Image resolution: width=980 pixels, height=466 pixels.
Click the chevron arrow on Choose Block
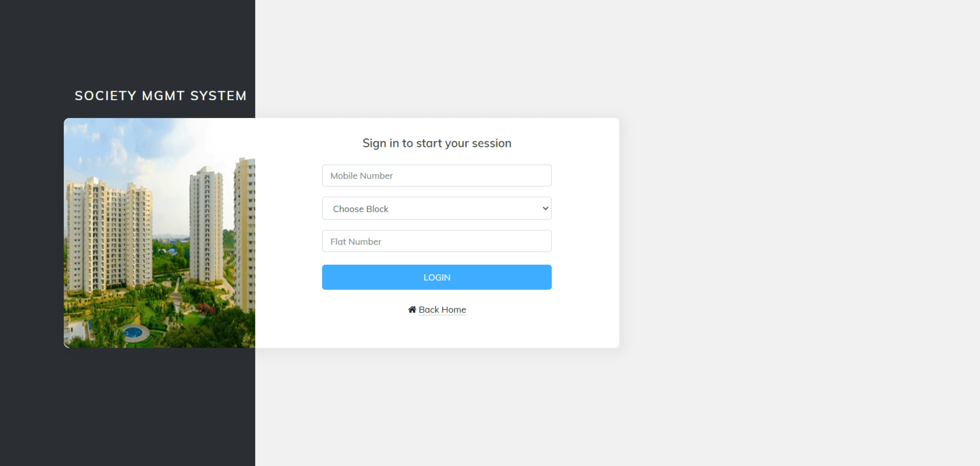pos(545,209)
